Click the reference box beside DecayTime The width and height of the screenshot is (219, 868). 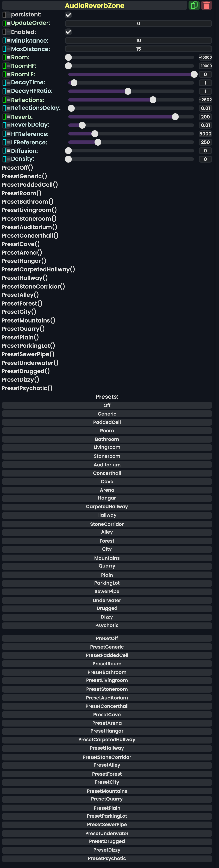pos(4,82)
